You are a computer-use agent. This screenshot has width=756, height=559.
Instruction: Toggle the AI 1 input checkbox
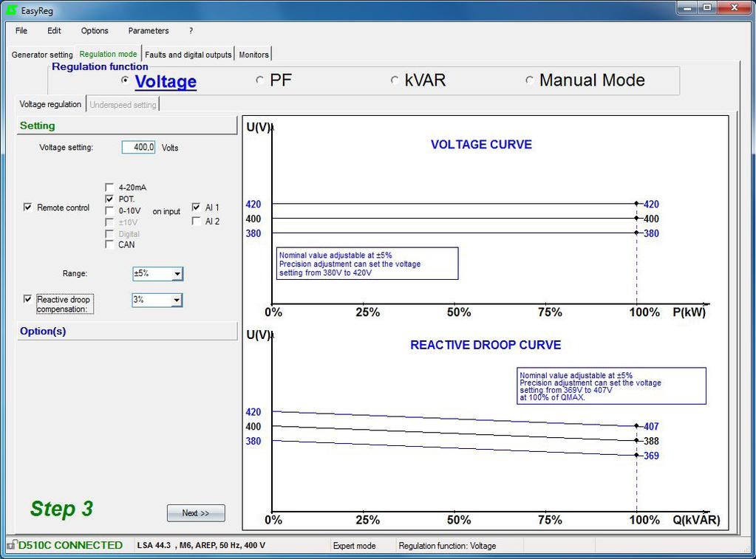coord(197,208)
